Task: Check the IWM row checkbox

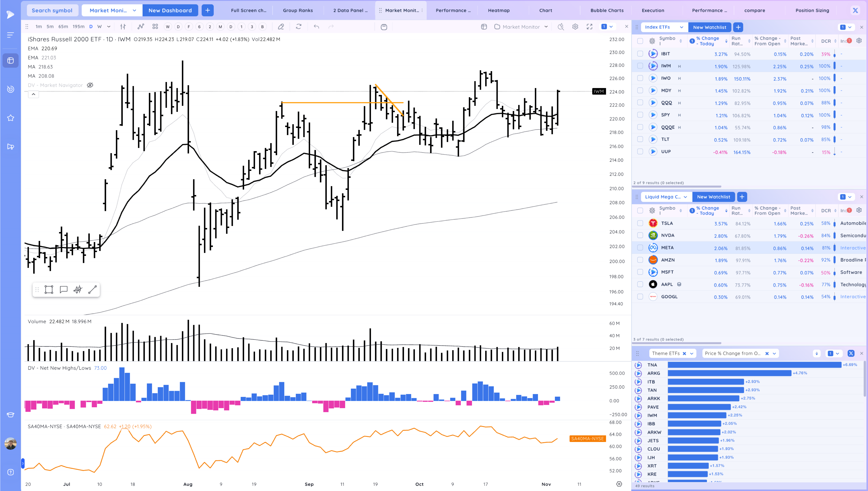Action: point(640,66)
